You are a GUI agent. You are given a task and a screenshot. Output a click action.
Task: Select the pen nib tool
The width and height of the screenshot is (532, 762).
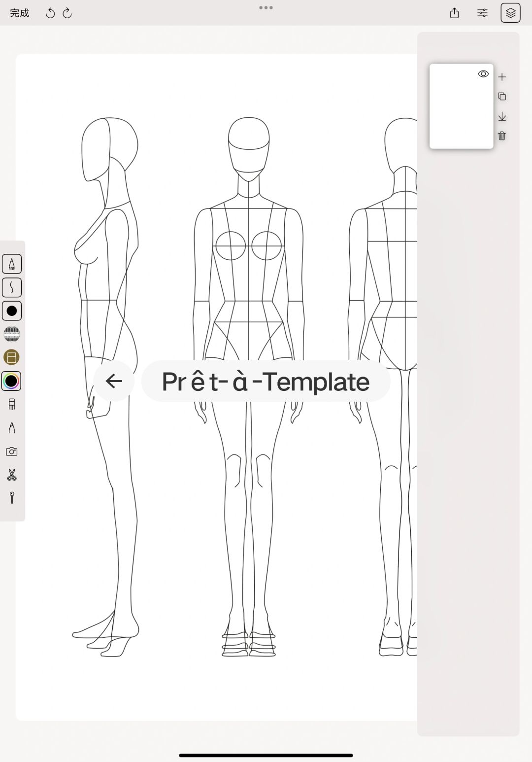point(12,264)
